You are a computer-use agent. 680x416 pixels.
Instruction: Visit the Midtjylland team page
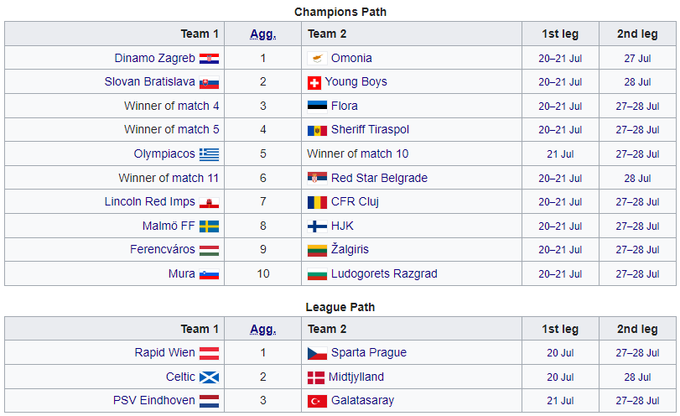point(357,377)
